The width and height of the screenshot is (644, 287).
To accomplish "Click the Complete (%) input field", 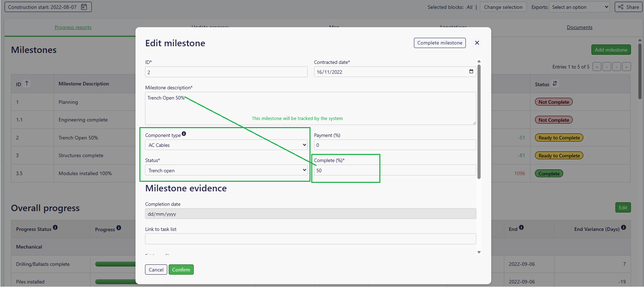I will pyautogui.click(x=395, y=171).
